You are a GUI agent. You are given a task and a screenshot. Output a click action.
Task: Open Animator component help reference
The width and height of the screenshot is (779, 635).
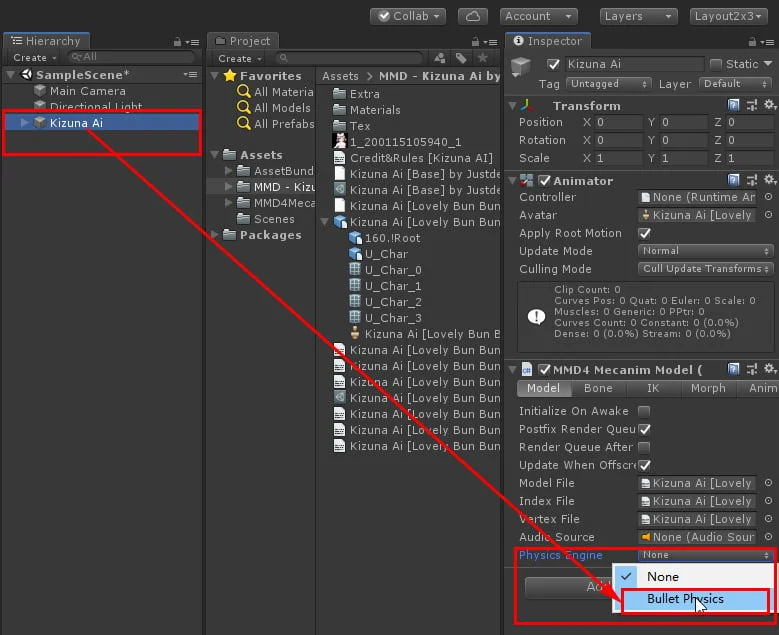tap(734, 180)
